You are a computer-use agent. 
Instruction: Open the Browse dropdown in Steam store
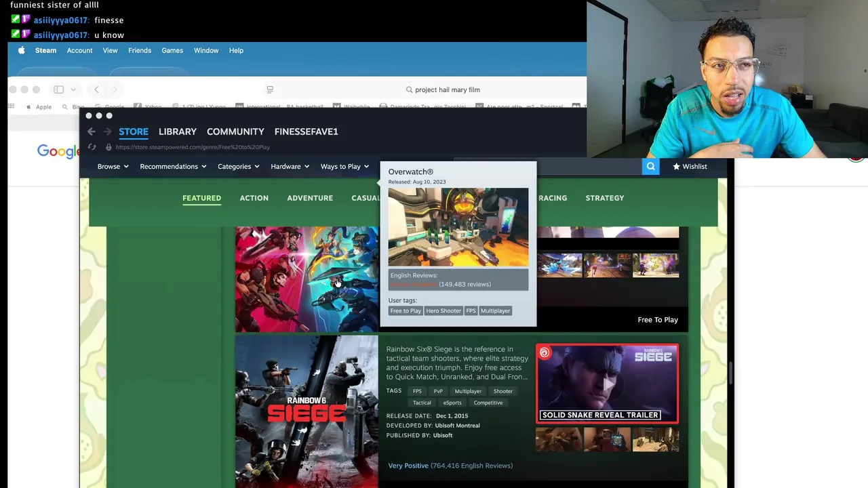coord(113,166)
